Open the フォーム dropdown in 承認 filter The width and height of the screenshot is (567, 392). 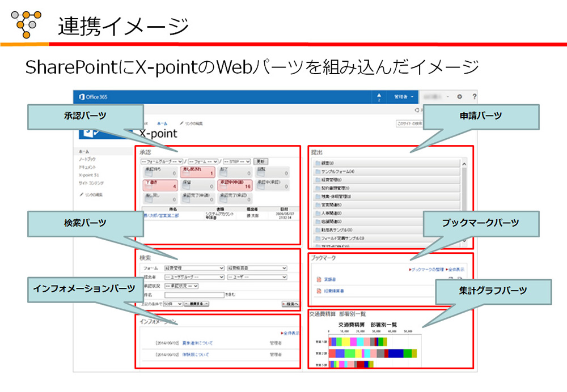point(203,161)
